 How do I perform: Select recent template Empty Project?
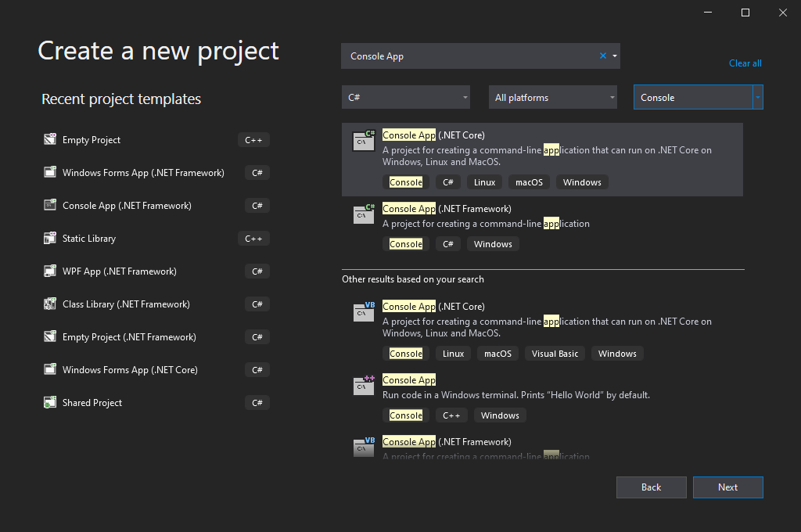click(x=92, y=140)
